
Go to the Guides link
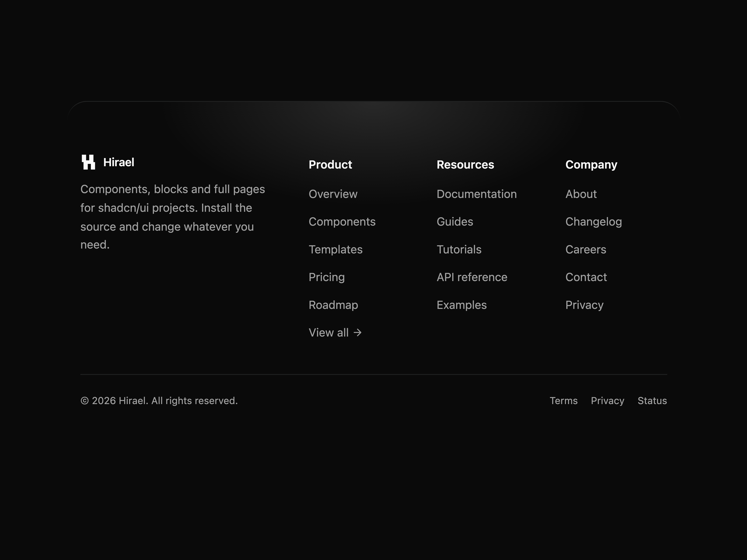click(x=455, y=222)
